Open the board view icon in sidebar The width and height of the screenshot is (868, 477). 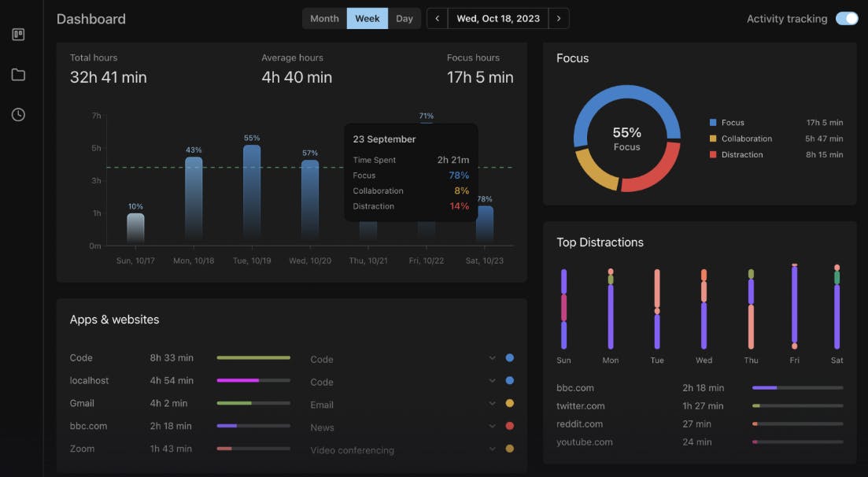coord(18,35)
